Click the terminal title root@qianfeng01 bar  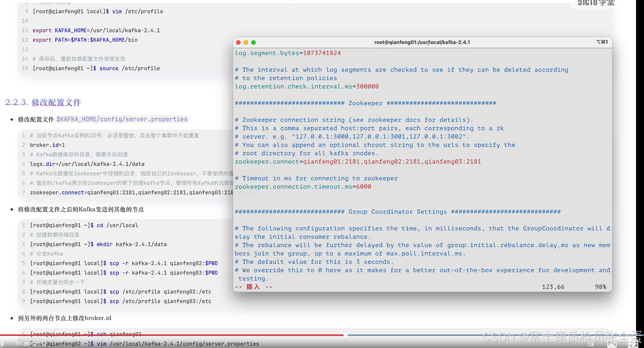pos(422,42)
